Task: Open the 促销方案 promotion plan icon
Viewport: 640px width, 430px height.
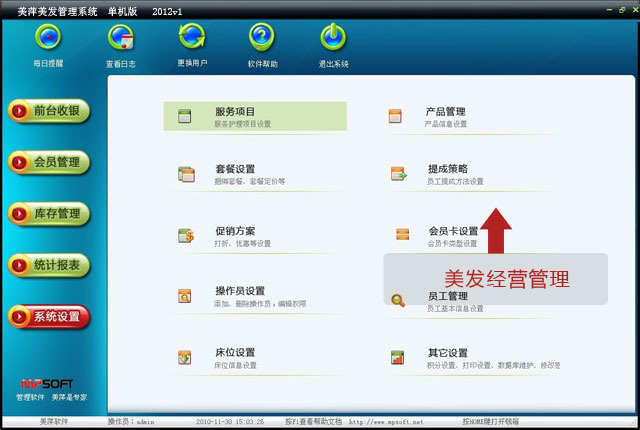Action: pyautogui.click(x=185, y=236)
